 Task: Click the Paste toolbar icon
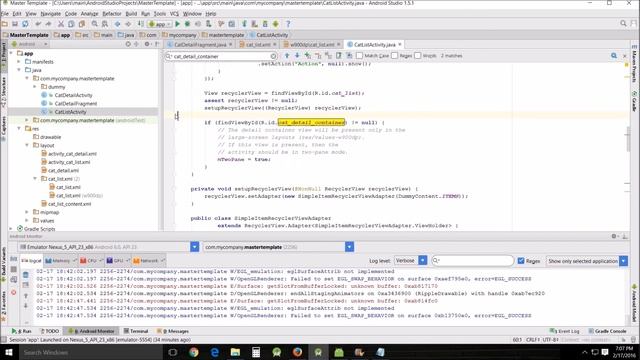[82, 24]
